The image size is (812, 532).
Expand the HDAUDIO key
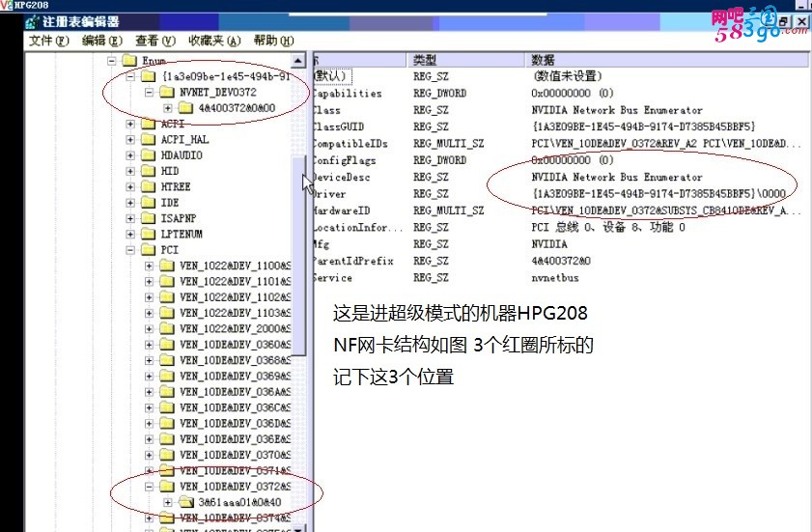click(130, 154)
